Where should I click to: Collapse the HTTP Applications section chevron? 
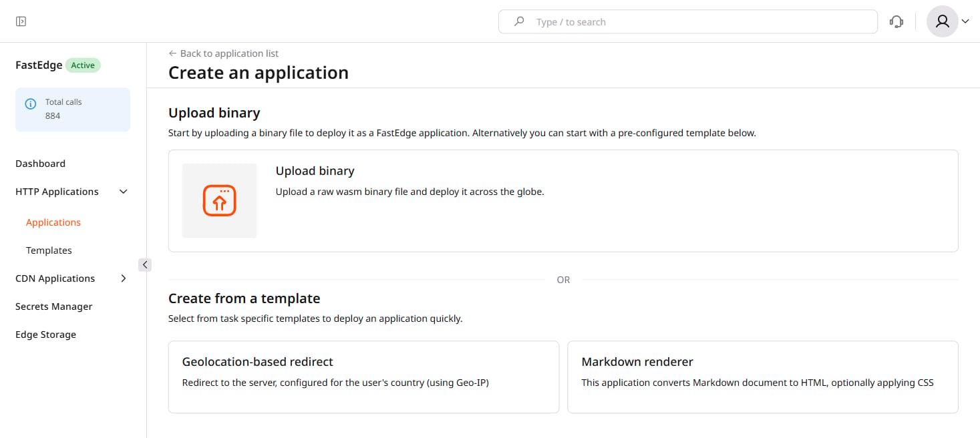123,192
